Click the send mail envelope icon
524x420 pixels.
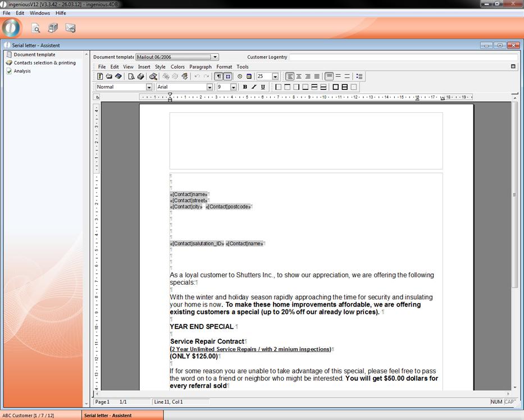(70, 28)
